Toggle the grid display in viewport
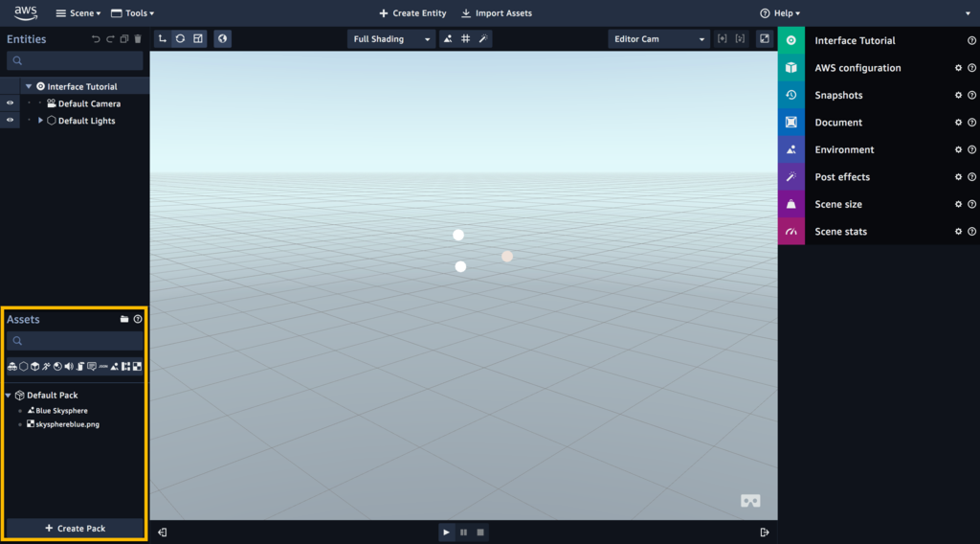 (466, 38)
